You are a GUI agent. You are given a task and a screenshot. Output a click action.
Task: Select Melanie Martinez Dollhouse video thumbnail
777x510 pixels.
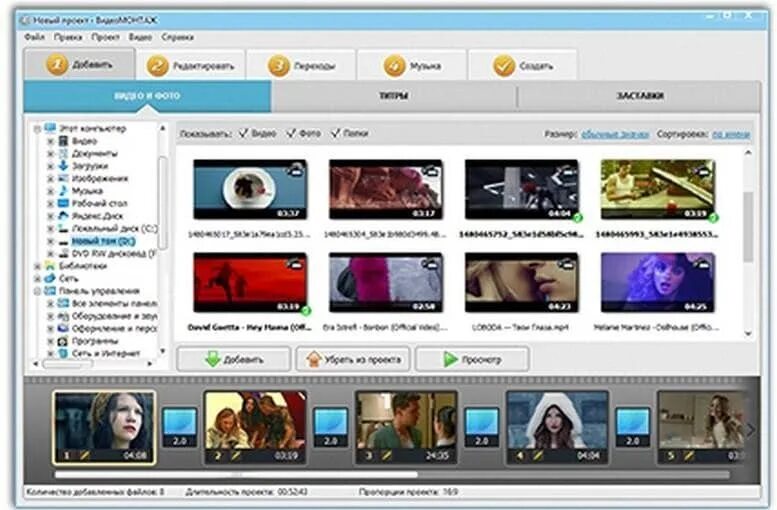(x=658, y=283)
